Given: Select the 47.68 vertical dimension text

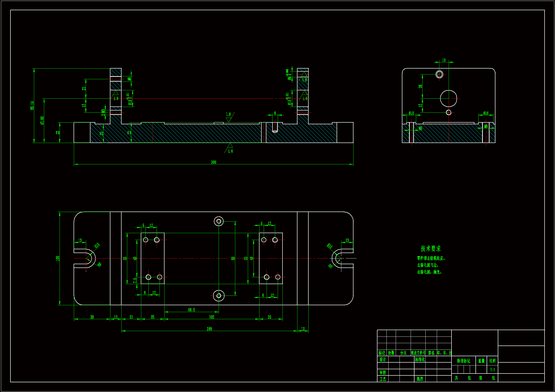Looking at the screenshot, I should [x=42, y=120].
